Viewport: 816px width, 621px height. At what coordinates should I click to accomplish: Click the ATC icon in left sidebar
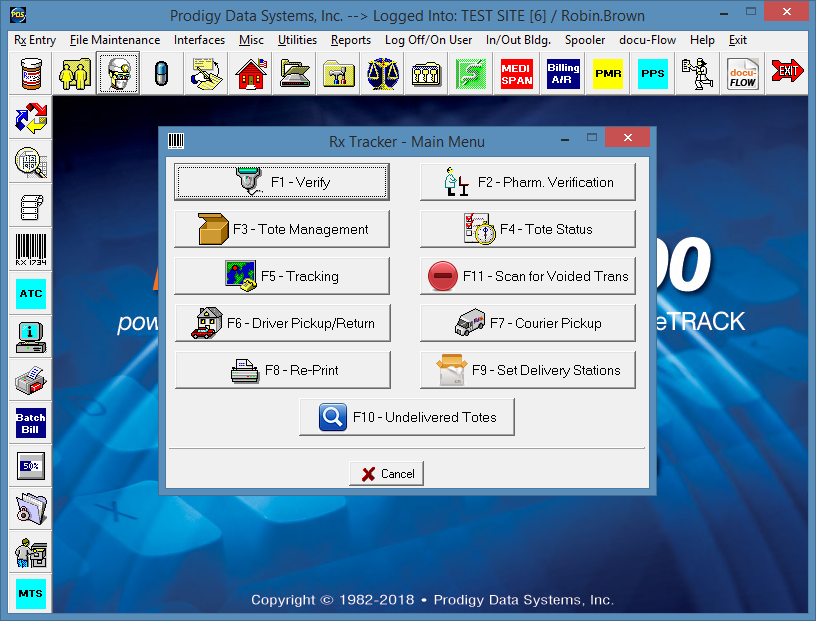31,294
